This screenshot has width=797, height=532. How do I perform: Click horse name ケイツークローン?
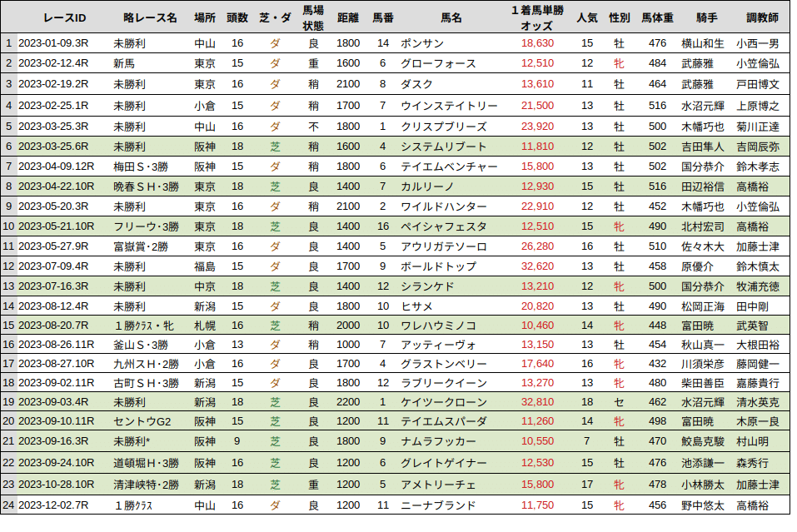tap(444, 402)
